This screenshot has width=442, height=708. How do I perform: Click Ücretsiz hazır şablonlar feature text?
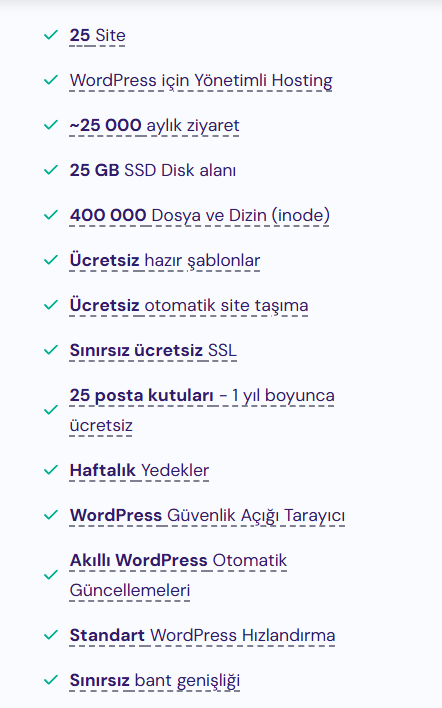point(165,261)
